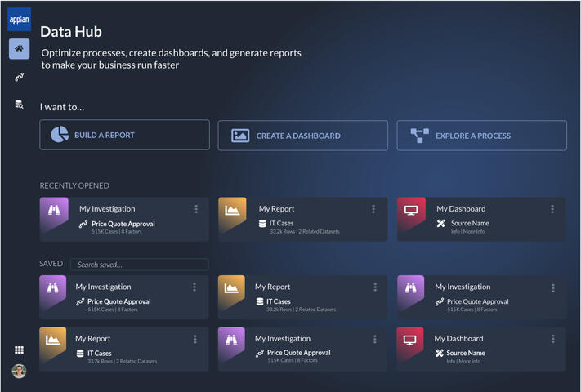Click monitor icon on recently opened My Dashboard
Screen dimensions: 581x392
point(411,211)
